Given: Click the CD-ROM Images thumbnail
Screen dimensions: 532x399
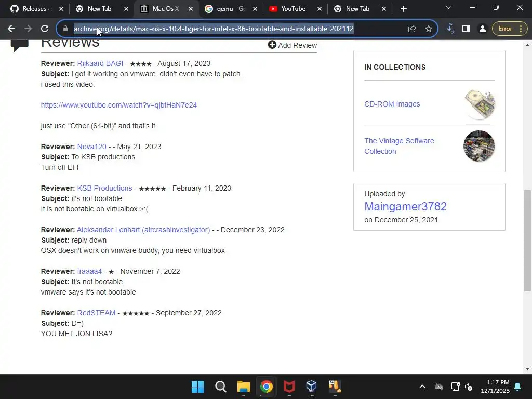Looking at the screenshot, I should click(479, 104).
